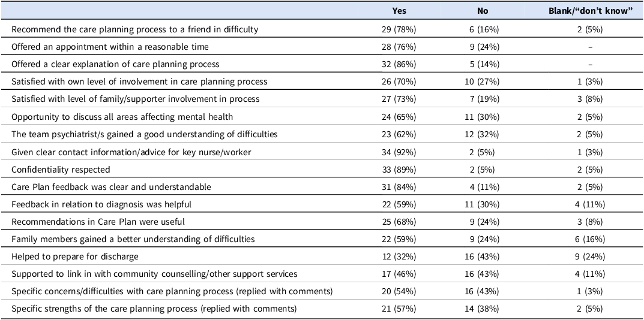This screenshot has width=644, height=320.
Task: Select the 29 (78%) Yes cell
Action: [x=399, y=29]
